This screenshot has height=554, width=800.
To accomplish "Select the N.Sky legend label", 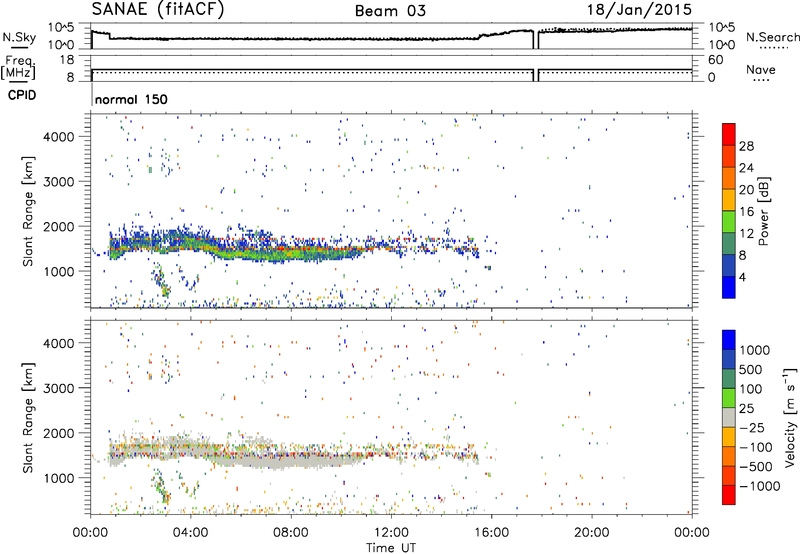I will 19,37.
